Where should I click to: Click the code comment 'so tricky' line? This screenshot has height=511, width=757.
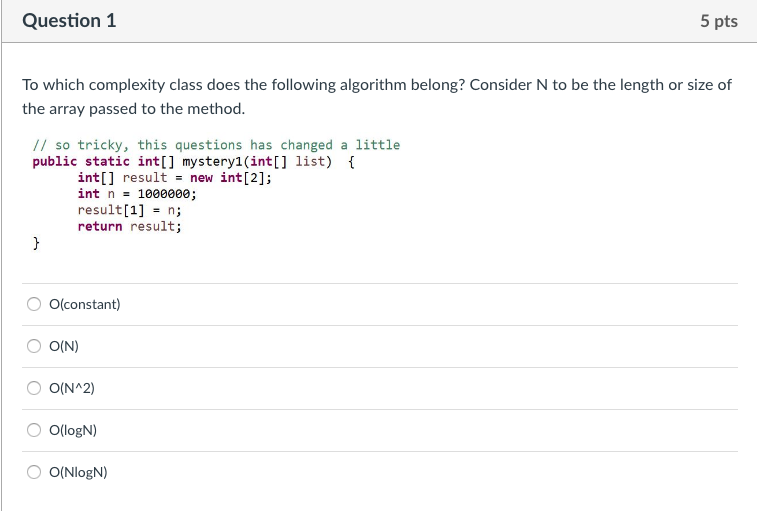(x=216, y=145)
